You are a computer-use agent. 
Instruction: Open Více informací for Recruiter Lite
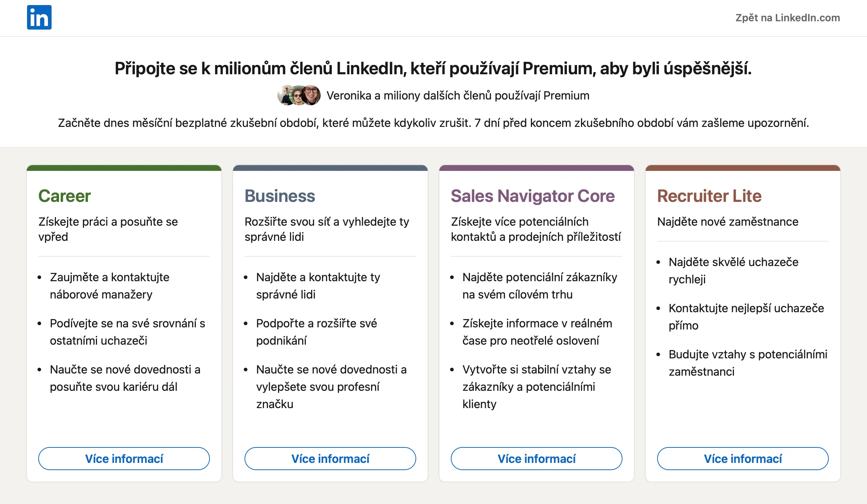[x=743, y=459]
